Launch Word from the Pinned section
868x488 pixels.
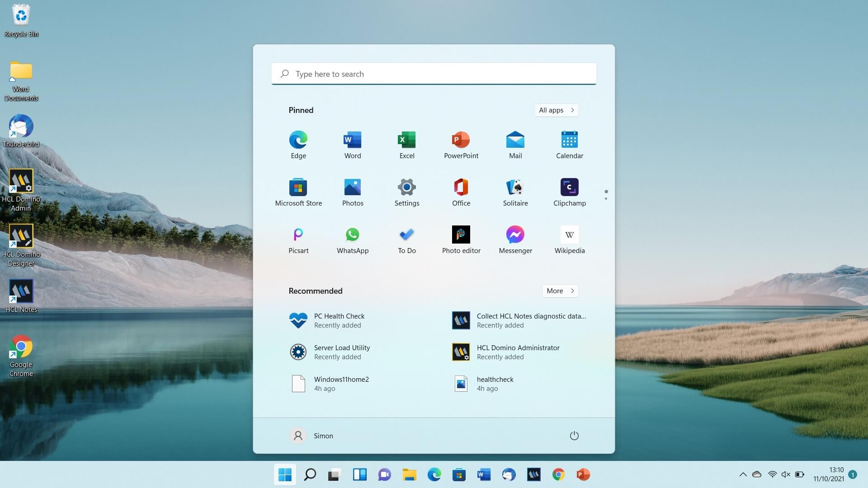353,145
